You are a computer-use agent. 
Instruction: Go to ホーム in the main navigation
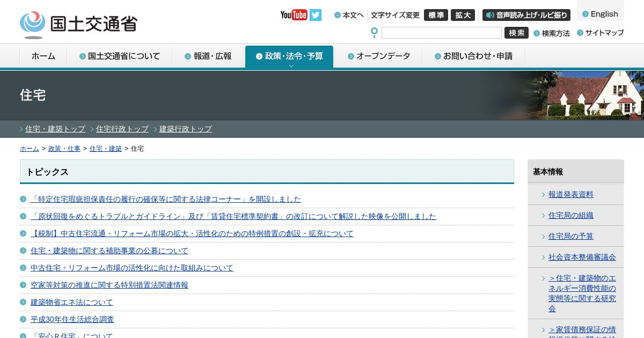click(43, 56)
